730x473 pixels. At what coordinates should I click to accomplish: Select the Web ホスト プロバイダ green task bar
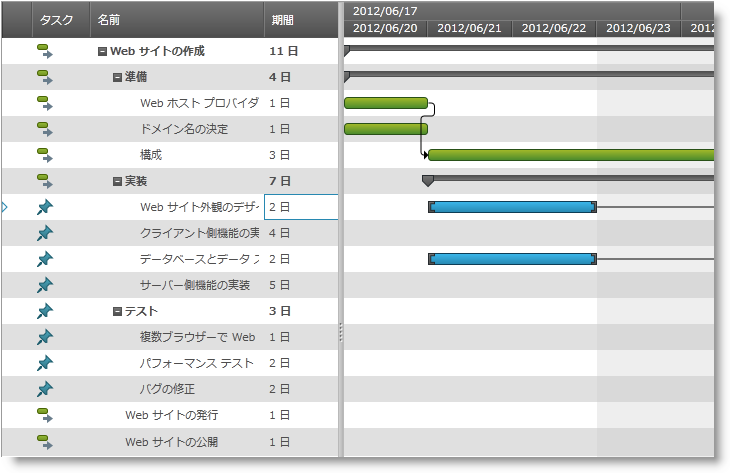click(x=386, y=103)
